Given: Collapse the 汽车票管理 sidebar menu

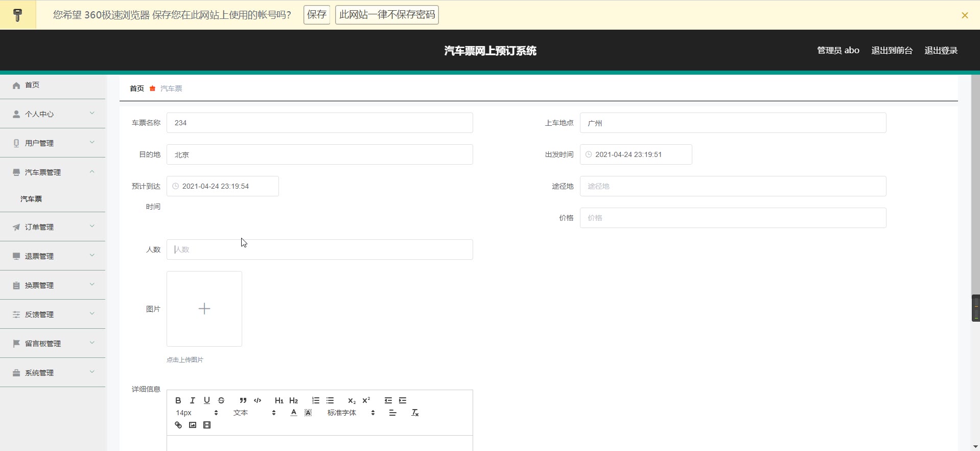Looking at the screenshot, I should click(x=53, y=172).
